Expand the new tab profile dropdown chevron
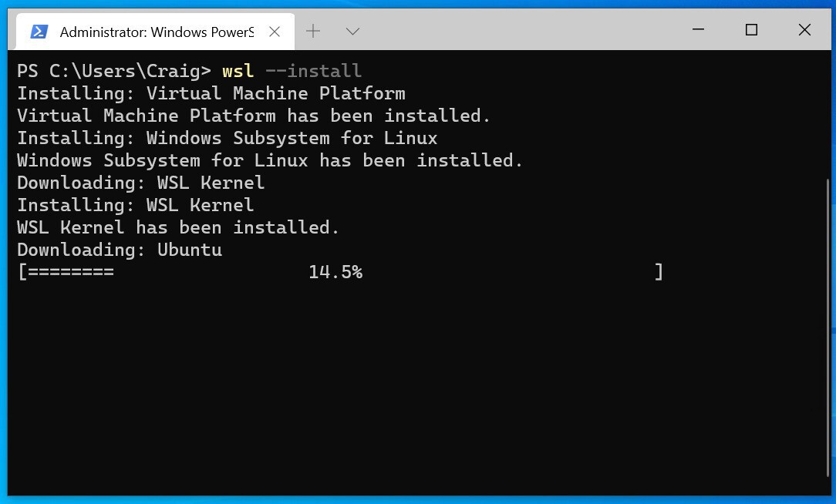This screenshot has height=504, width=836. pyautogui.click(x=352, y=32)
